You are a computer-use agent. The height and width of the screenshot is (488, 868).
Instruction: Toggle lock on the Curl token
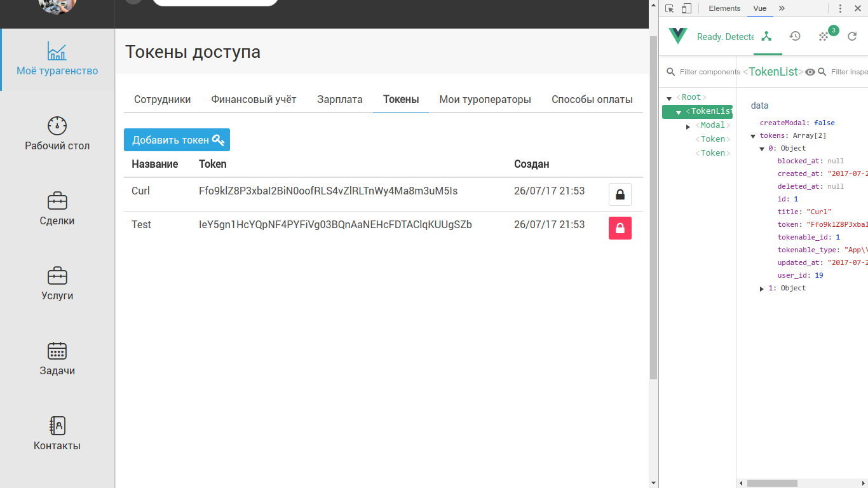tap(620, 194)
